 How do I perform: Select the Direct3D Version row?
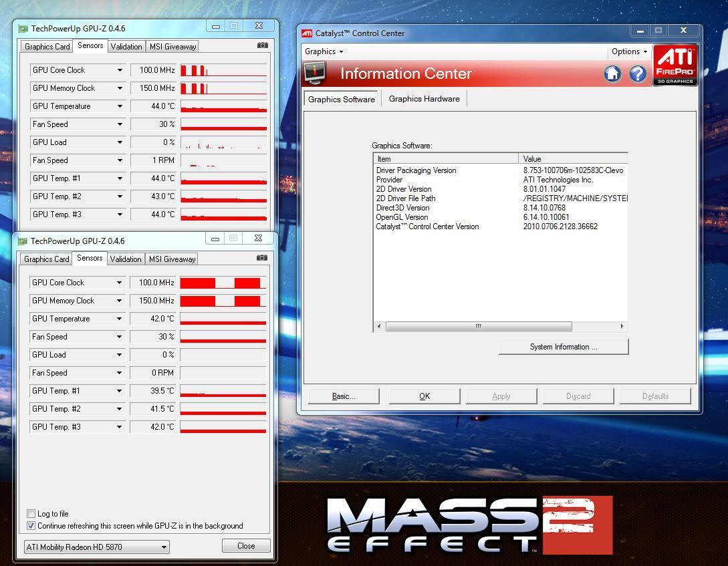click(501, 208)
